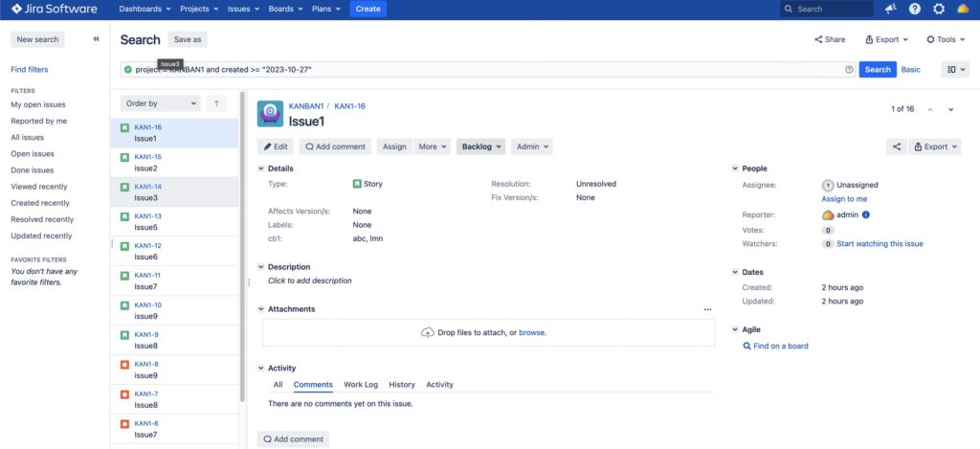The width and height of the screenshot is (980, 449).
Task: Collapse the filters sidebar panel
Action: point(96,39)
